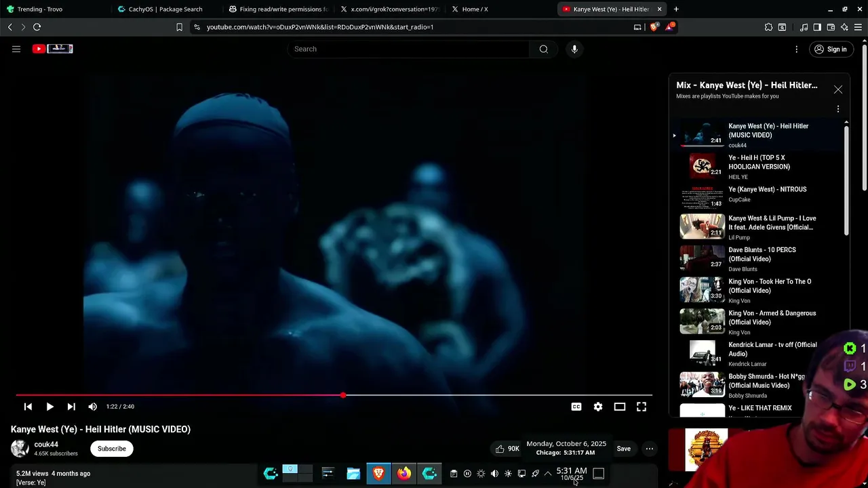Open system tray volume icon
Viewport: 868px width, 488px height.
click(x=494, y=474)
